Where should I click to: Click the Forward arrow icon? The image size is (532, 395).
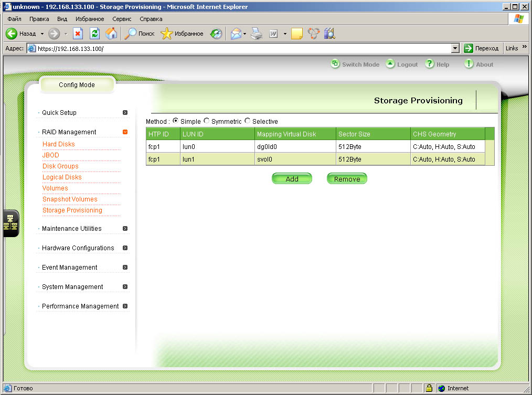pos(54,34)
